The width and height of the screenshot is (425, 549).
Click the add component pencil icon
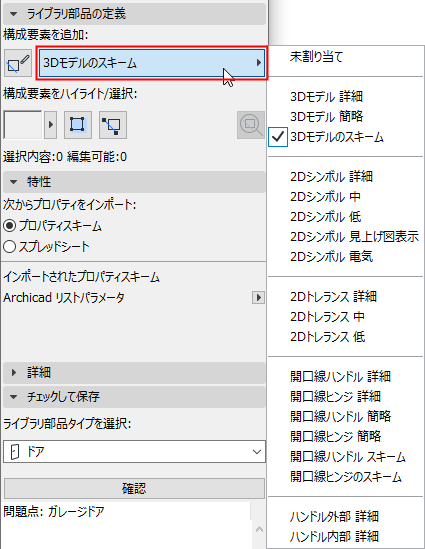coord(18,63)
